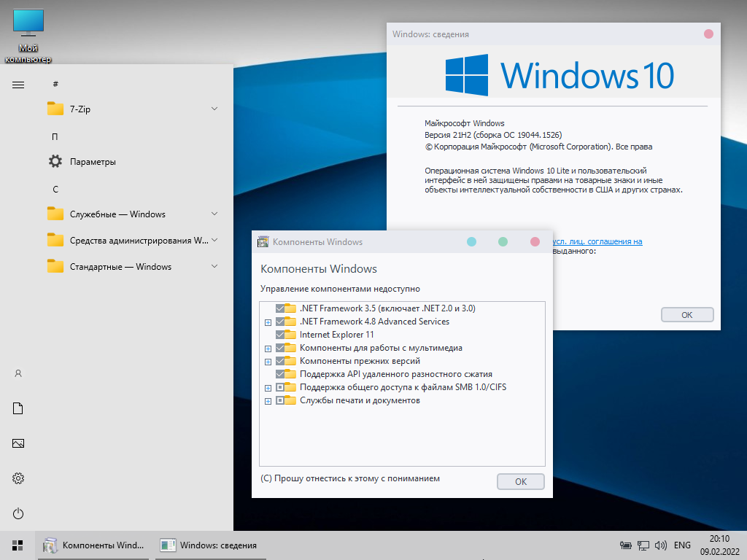Open Pictures icon in Start sidebar
This screenshot has height=560, width=747.
click(x=18, y=443)
